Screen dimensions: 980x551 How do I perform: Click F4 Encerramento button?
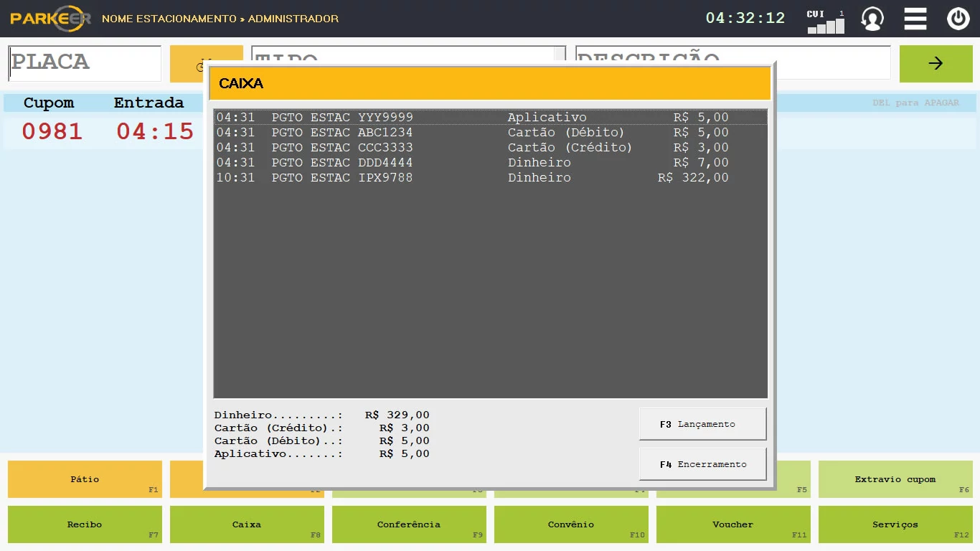pyautogui.click(x=702, y=464)
